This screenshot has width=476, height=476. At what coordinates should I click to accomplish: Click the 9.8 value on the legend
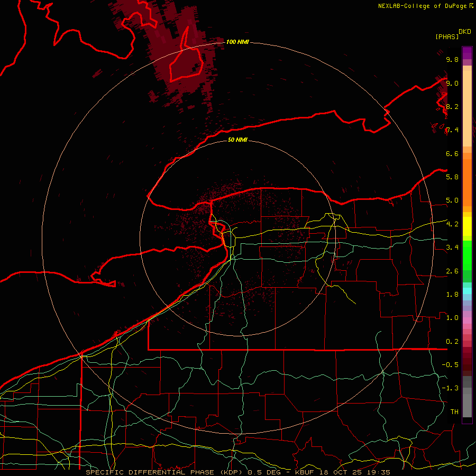pos(452,60)
